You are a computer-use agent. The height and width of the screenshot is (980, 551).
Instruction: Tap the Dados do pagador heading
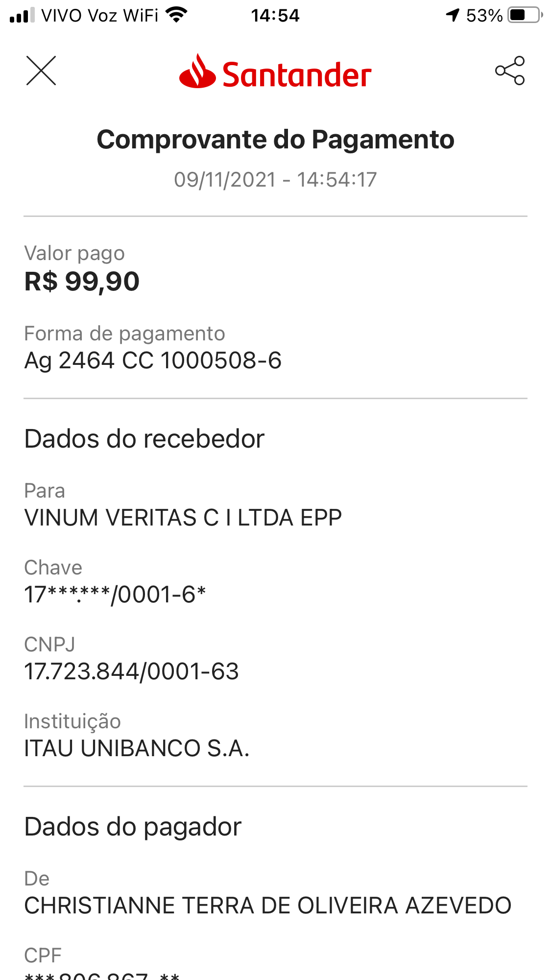(x=133, y=827)
